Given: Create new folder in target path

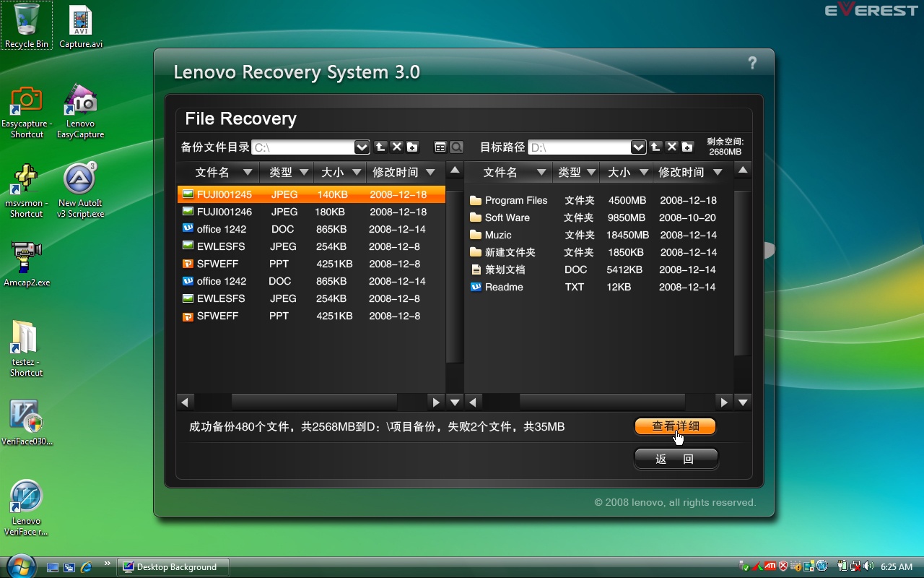Looking at the screenshot, I should 687,147.
